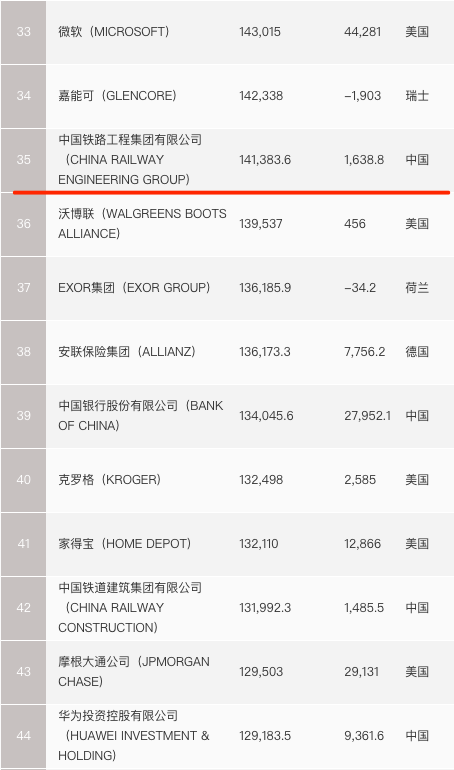Select Huawei Investment & Holding name
The image size is (454, 770).
pyautogui.click(x=134, y=736)
